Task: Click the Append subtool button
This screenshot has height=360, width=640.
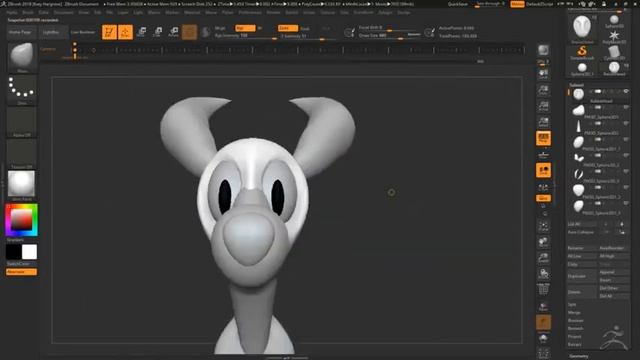Action: 613,272
